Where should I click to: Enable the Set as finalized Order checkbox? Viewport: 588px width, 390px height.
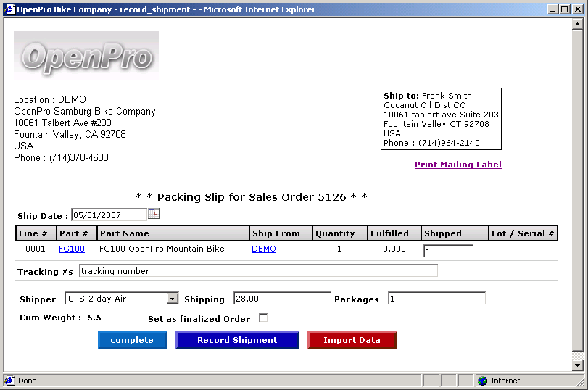pyautogui.click(x=263, y=318)
